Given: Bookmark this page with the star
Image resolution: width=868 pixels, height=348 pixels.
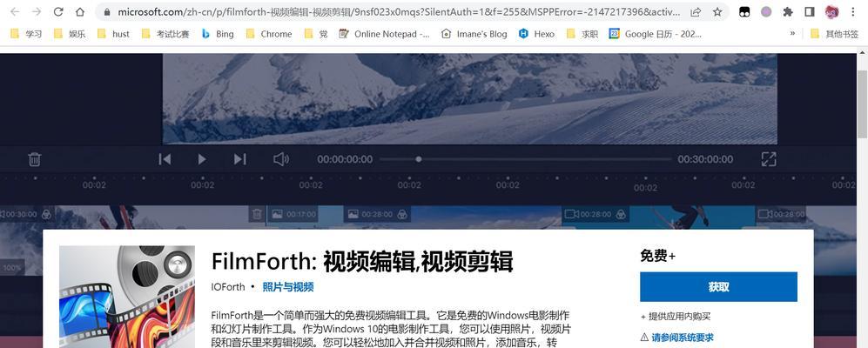Looking at the screenshot, I should [717, 11].
